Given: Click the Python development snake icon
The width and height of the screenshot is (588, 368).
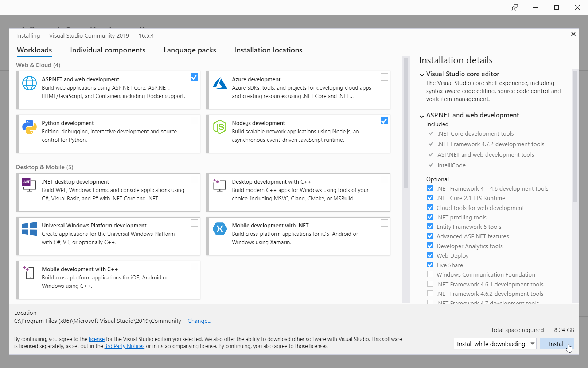Looking at the screenshot, I should (30, 127).
